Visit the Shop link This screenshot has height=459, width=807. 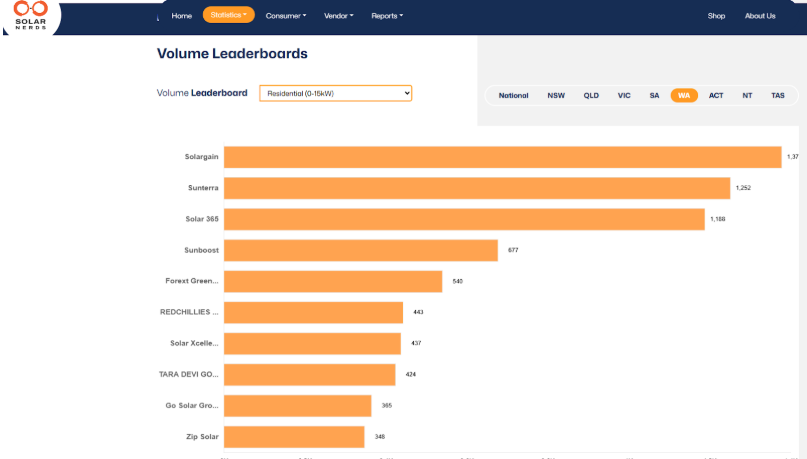(x=716, y=16)
